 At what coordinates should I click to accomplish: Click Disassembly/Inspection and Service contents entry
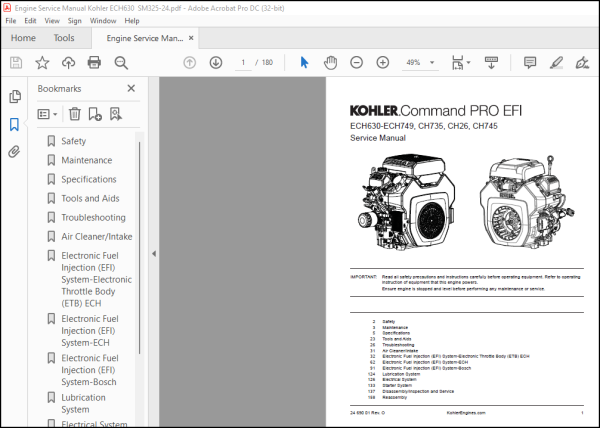[418, 391]
